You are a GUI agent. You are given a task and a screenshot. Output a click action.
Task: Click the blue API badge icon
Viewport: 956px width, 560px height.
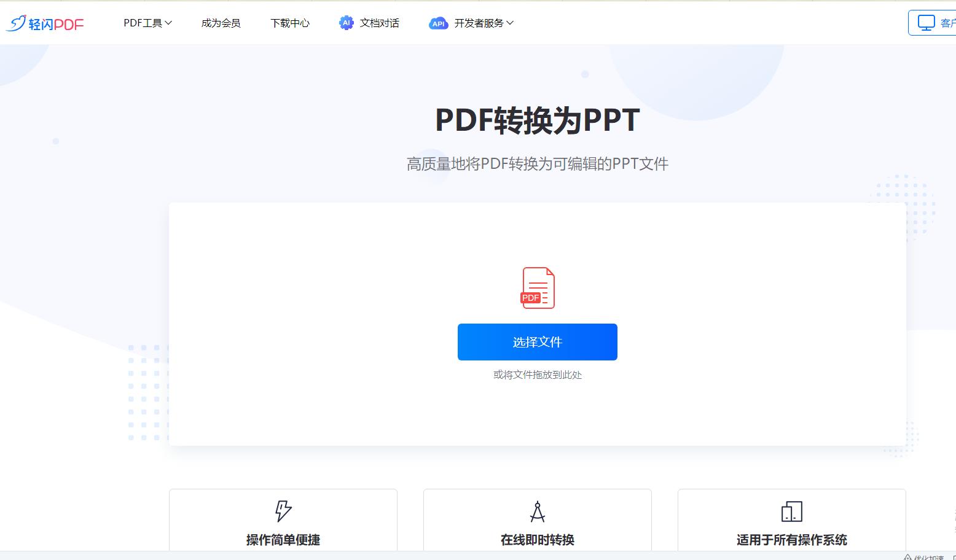[x=438, y=23]
